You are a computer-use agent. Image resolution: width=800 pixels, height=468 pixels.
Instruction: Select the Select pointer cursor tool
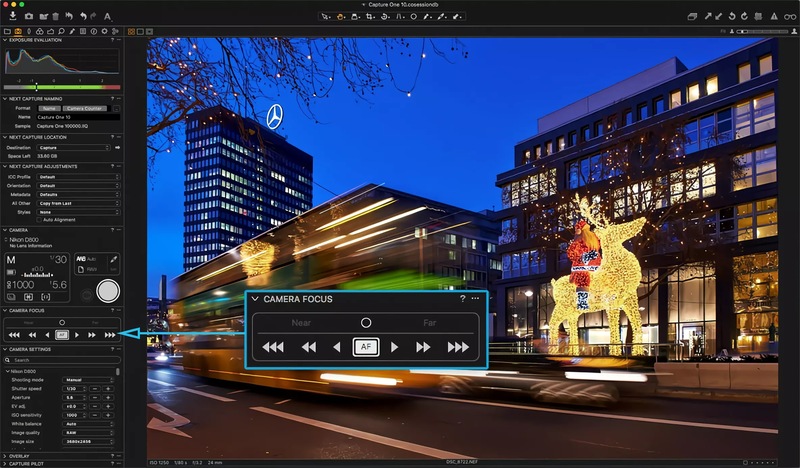click(325, 16)
